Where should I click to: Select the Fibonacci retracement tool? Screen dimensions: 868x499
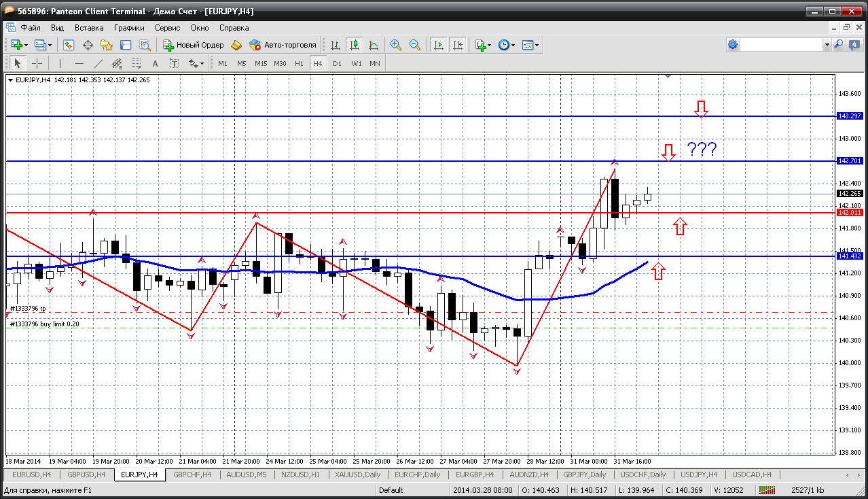tap(137, 63)
